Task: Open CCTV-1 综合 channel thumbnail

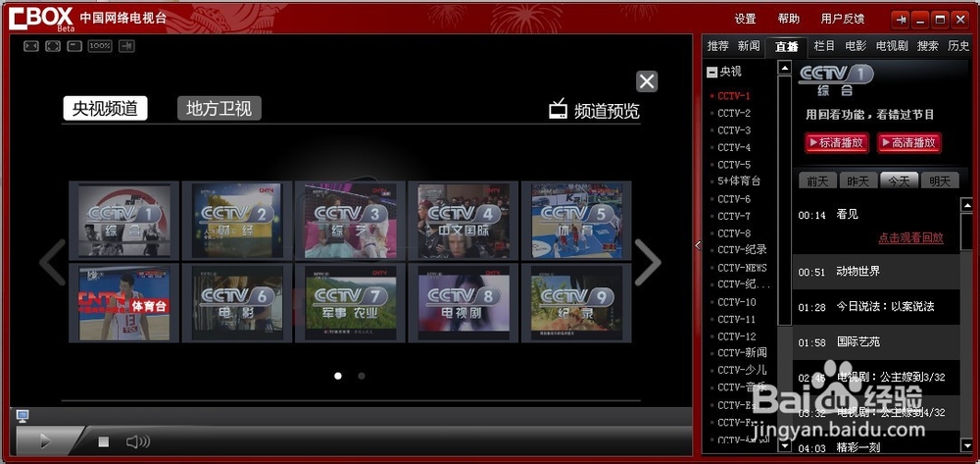Action: pyautogui.click(x=123, y=220)
